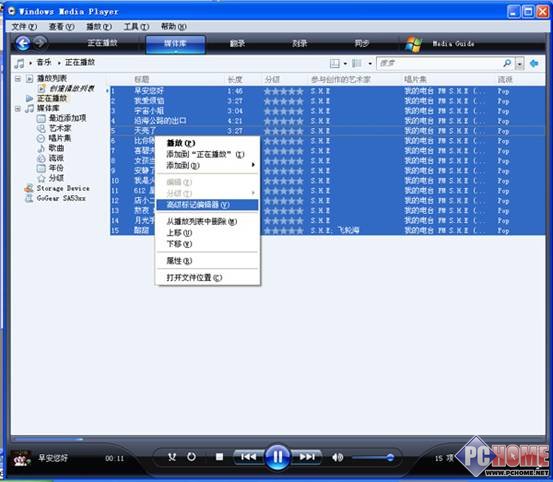Open the 工具 menu
The height and width of the screenshot is (482, 553).
click(x=136, y=26)
